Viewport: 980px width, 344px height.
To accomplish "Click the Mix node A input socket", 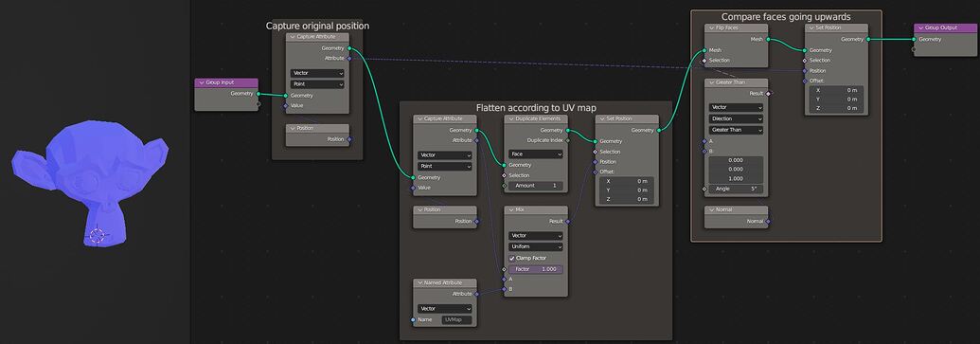I will click(x=504, y=279).
